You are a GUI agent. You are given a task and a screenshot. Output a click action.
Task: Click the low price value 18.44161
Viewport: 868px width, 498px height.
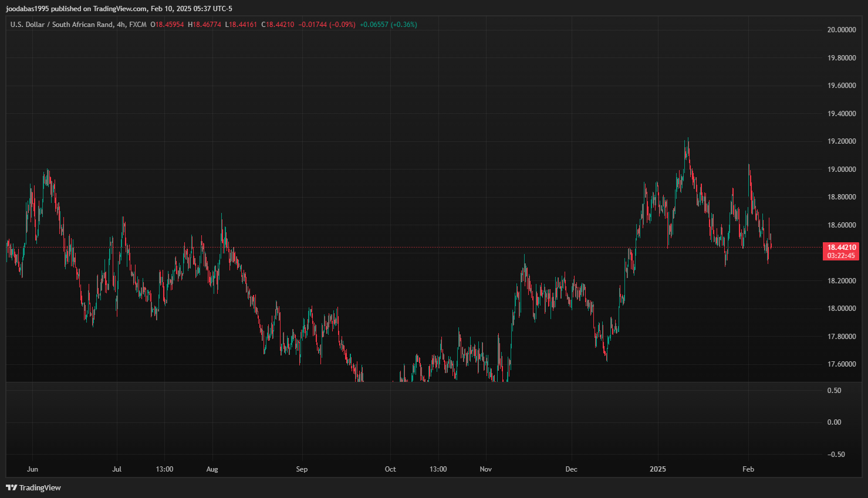tap(243, 25)
